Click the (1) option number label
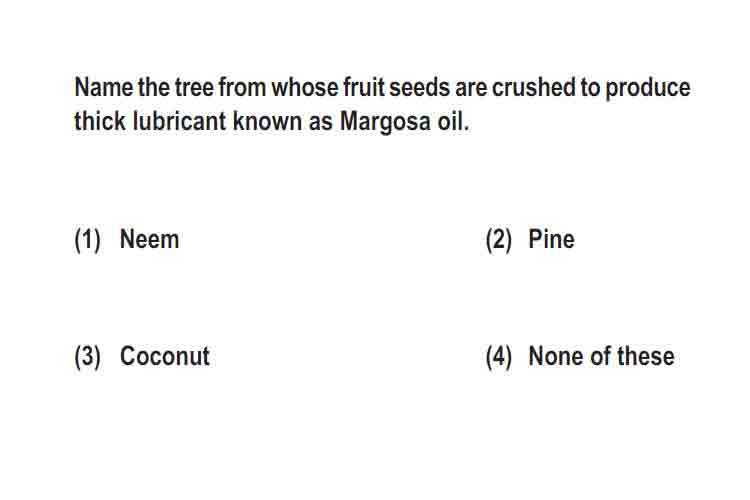This screenshot has height=500, width=750. coord(88,240)
